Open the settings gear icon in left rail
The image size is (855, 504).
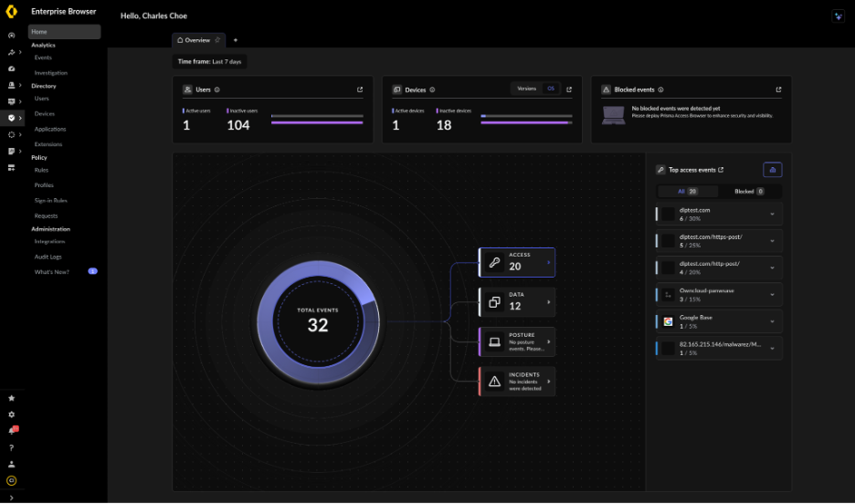[11, 415]
